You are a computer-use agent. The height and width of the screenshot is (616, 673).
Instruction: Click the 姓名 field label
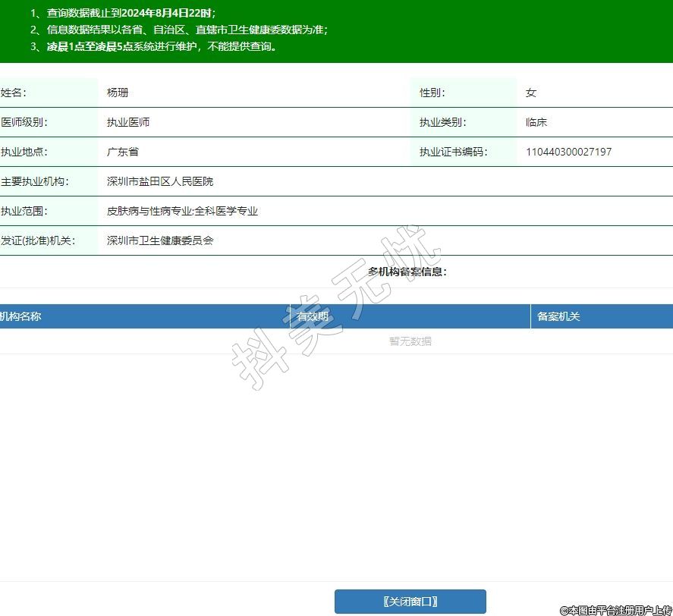(x=13, y=93)
